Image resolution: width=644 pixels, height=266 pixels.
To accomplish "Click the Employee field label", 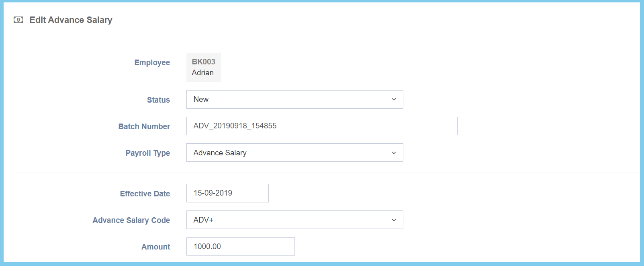I will (x=152, y=62).
